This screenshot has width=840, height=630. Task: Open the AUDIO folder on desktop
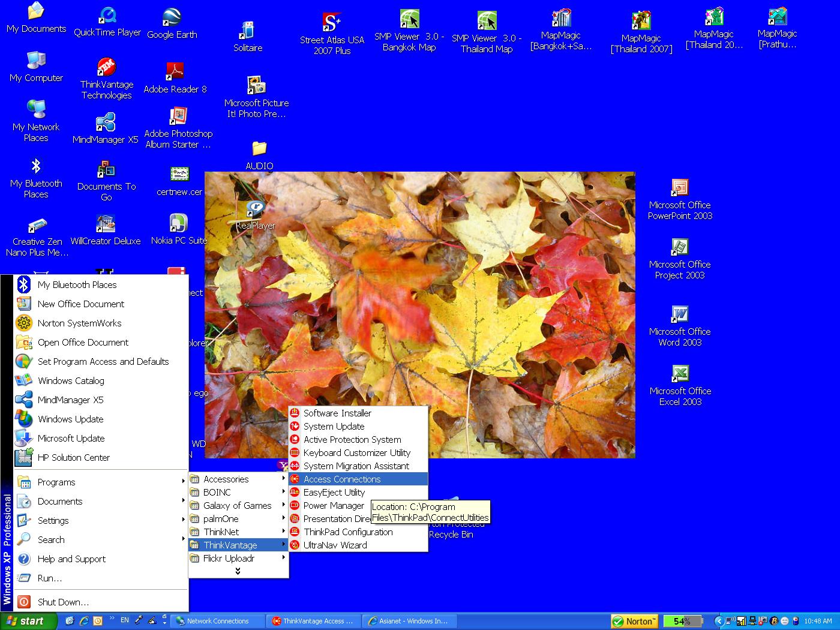point(259,155)
